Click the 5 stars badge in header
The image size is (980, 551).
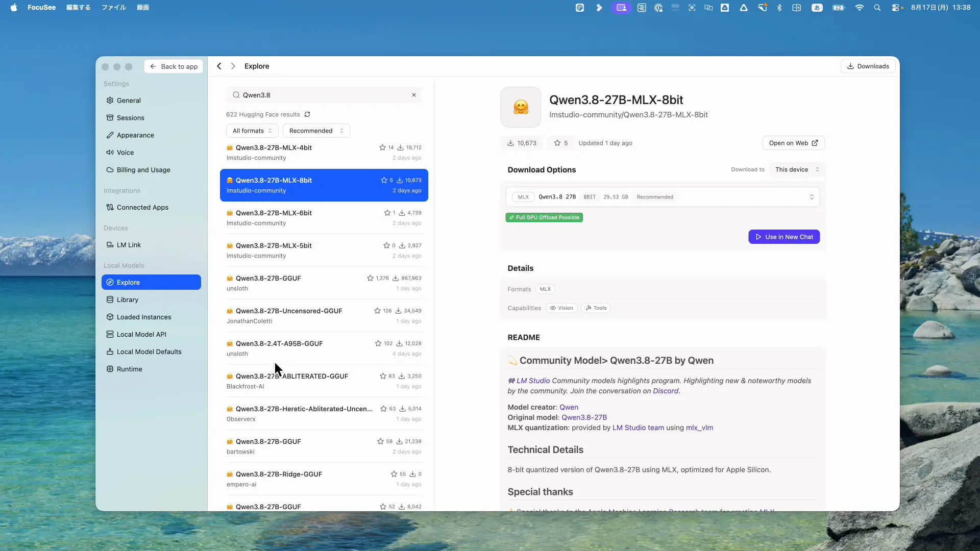point(560,143)
